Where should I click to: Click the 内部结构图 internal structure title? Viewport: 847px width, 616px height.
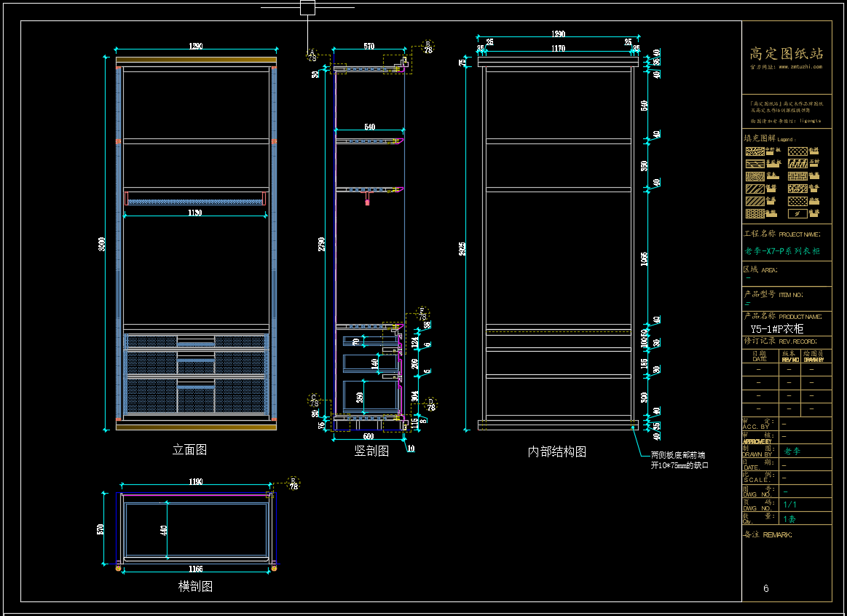(557, 451)
